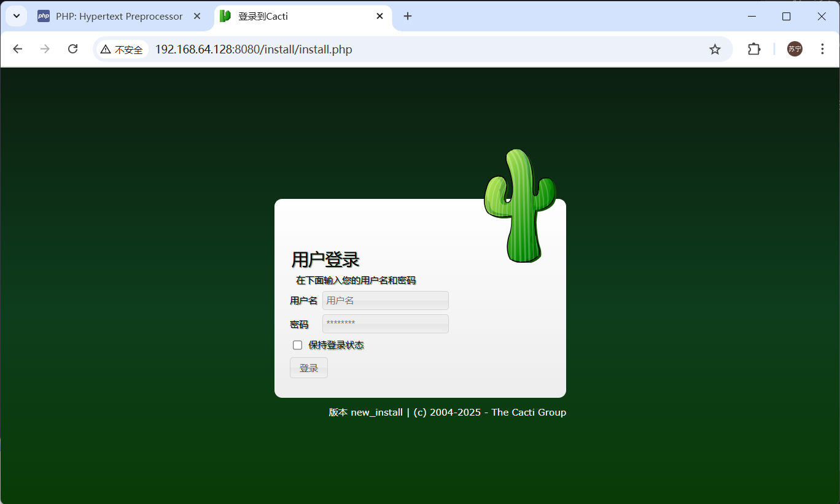This screenshot has width=840, height=504.
Task: Click the 登录 button
Action: tap(309, 368)
